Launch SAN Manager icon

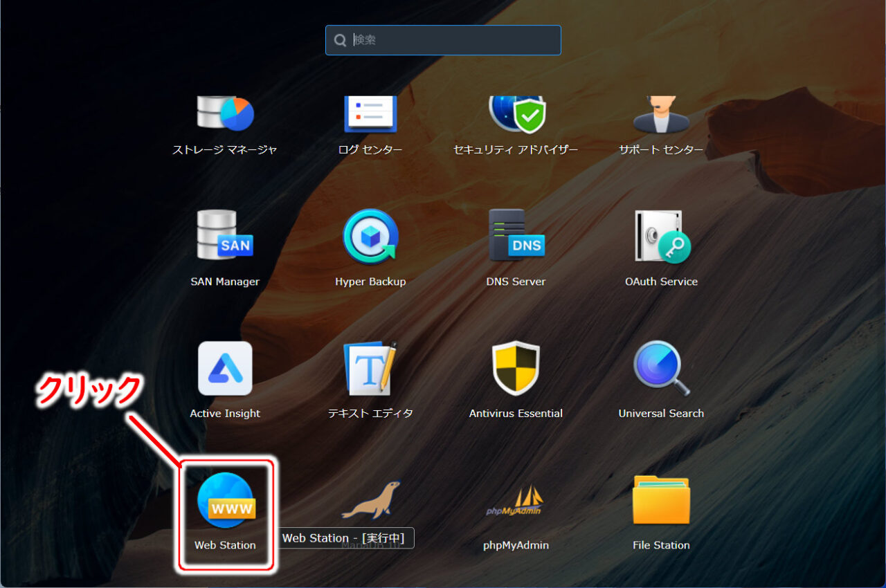click(225, 236)
